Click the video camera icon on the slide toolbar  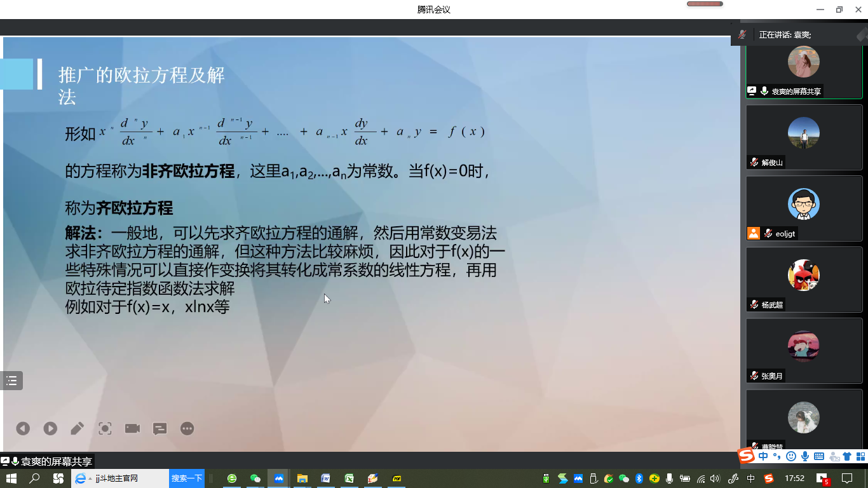[x=132, y=429]
